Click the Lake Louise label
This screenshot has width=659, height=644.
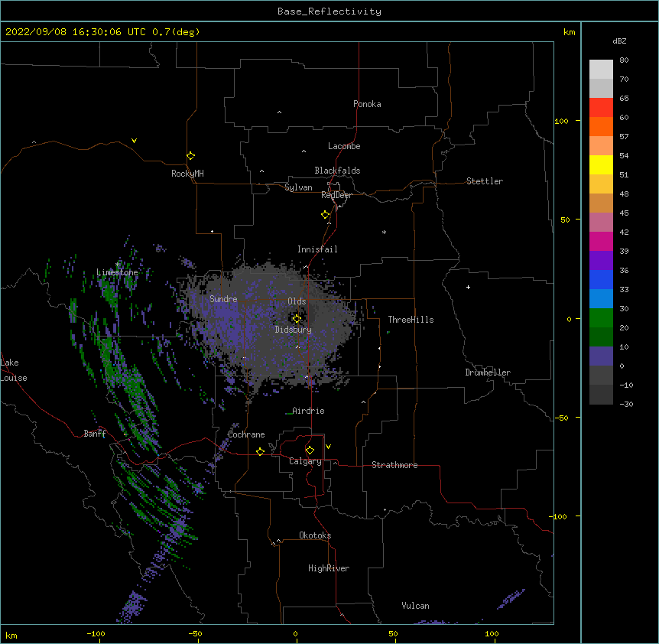pyautogui.click(x=14, y=370)
